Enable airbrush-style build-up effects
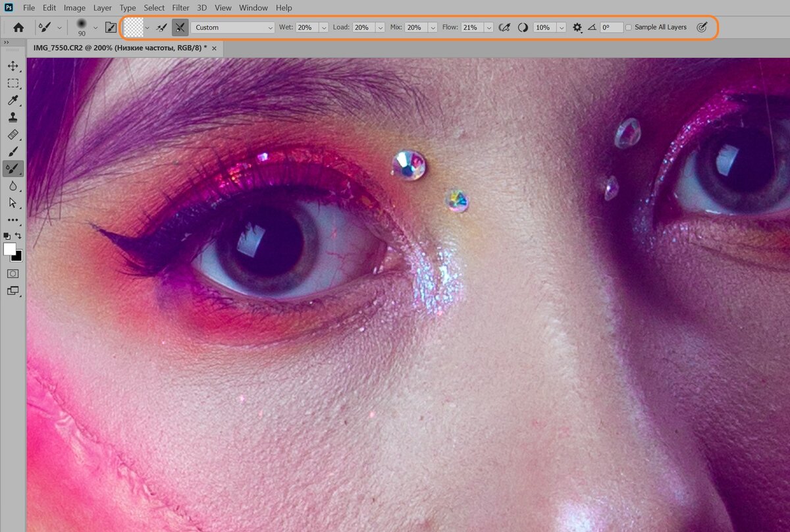The image size is (790, 532). (x=505, y=28)
